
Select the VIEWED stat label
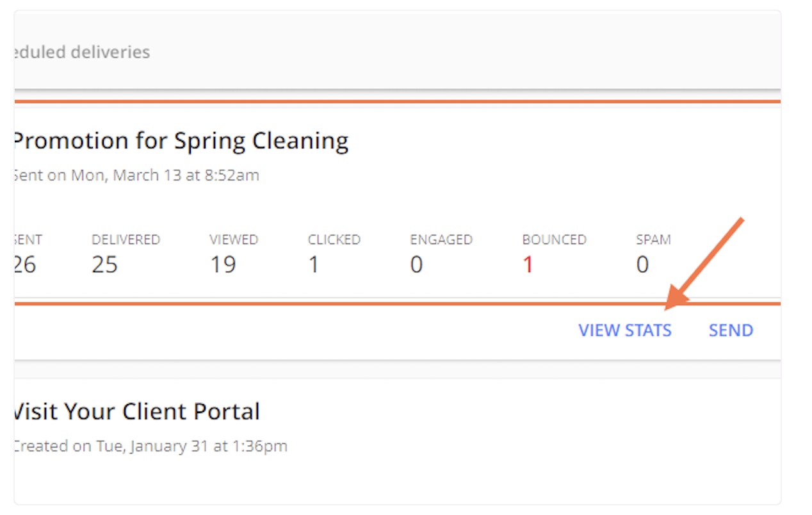(234, 240)
